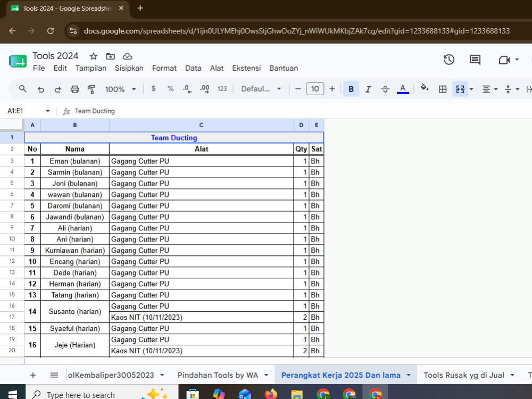532x399 pixels.
Task: Open the File menu
Action: pos(39,68)
